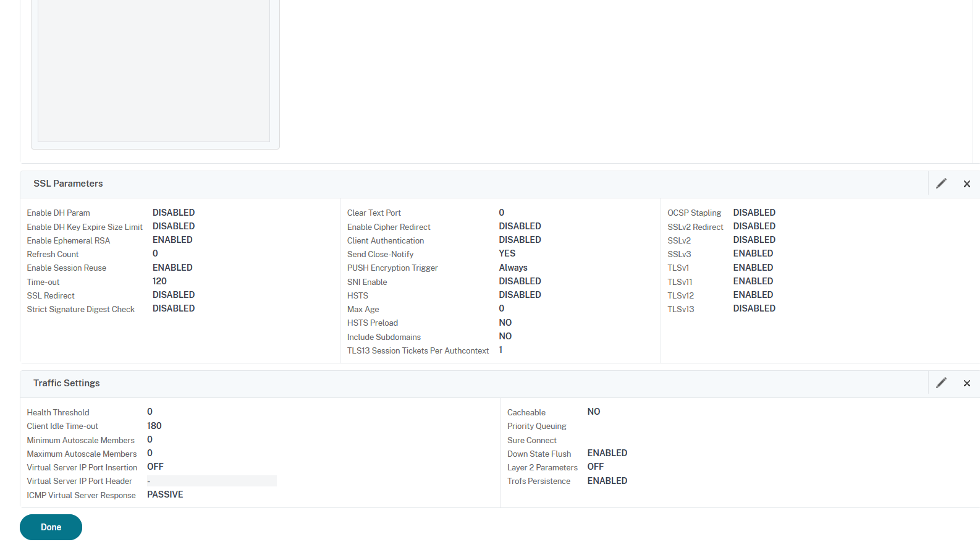The width and height of the screenshot is (980, 547).
Task: Select the SSL Parameters heading
Action: (68, 184)
